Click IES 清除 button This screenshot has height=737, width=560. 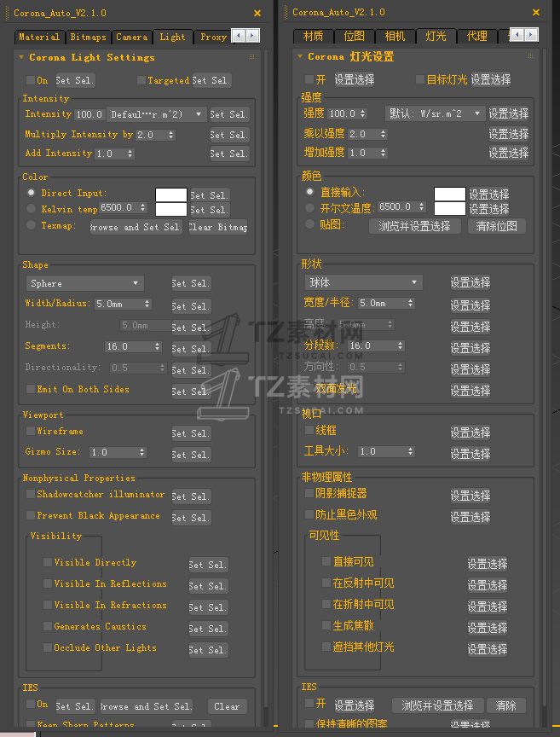tap(505, 705)
